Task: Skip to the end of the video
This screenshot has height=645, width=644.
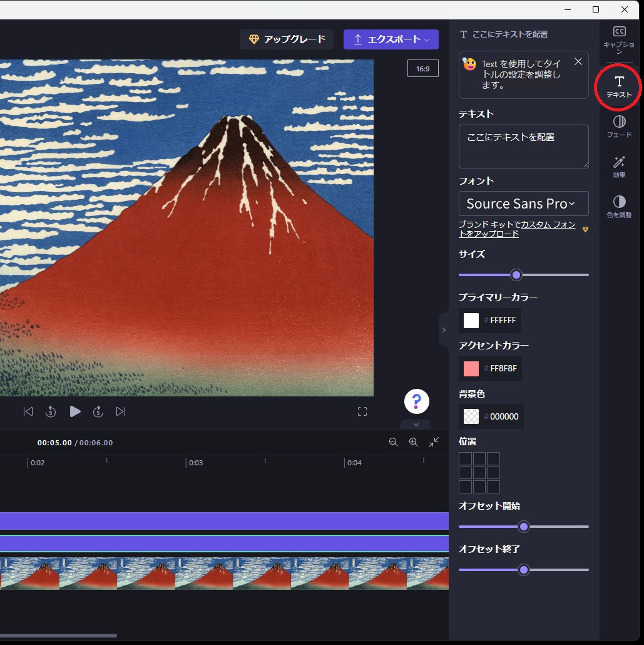Action: pos(121,411)
